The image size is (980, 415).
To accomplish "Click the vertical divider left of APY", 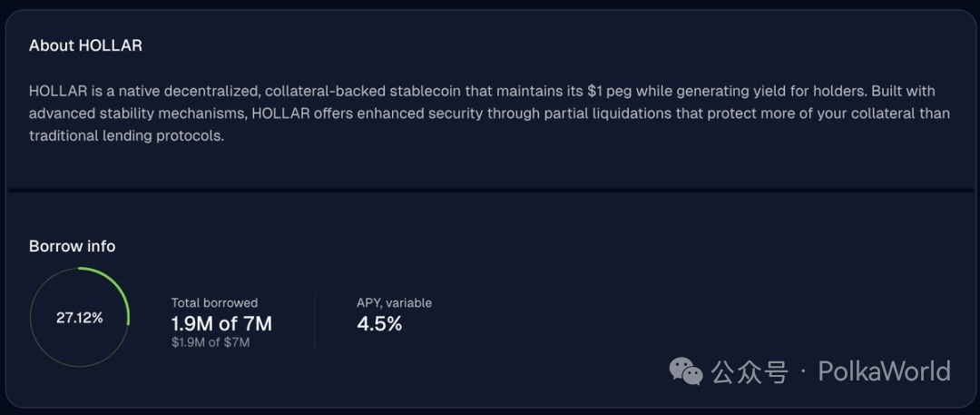I will 315,321.
